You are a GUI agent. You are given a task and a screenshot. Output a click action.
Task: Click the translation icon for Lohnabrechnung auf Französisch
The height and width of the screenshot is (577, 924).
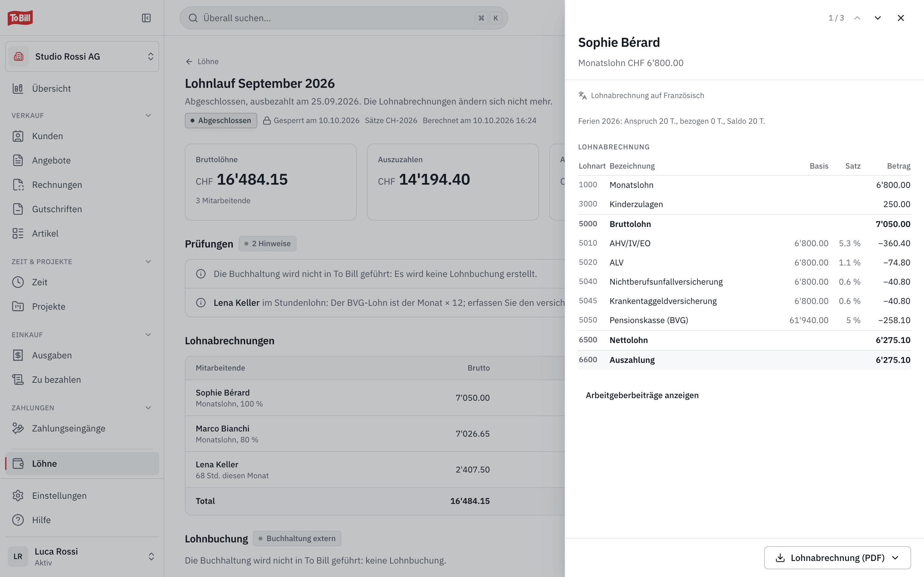tap(583, 96)
